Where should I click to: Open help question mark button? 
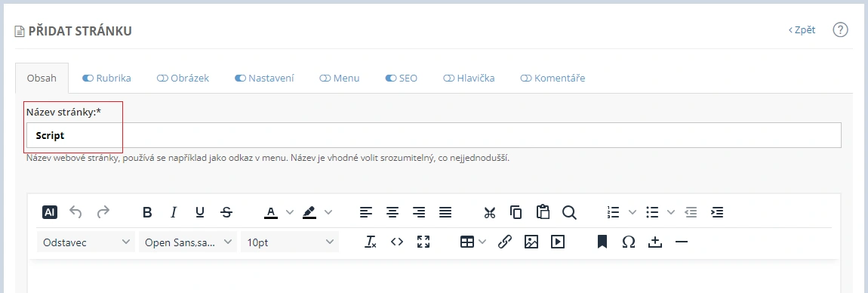[x=840, y=30]
